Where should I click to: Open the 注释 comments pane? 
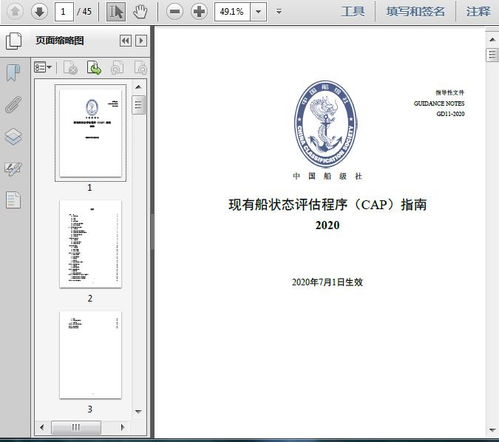478,12
